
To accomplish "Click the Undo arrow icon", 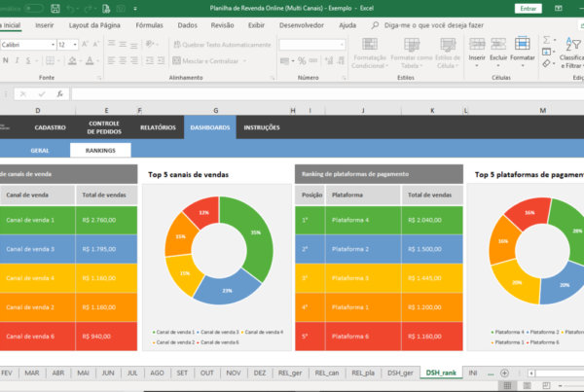I will [x=70, y=8].
